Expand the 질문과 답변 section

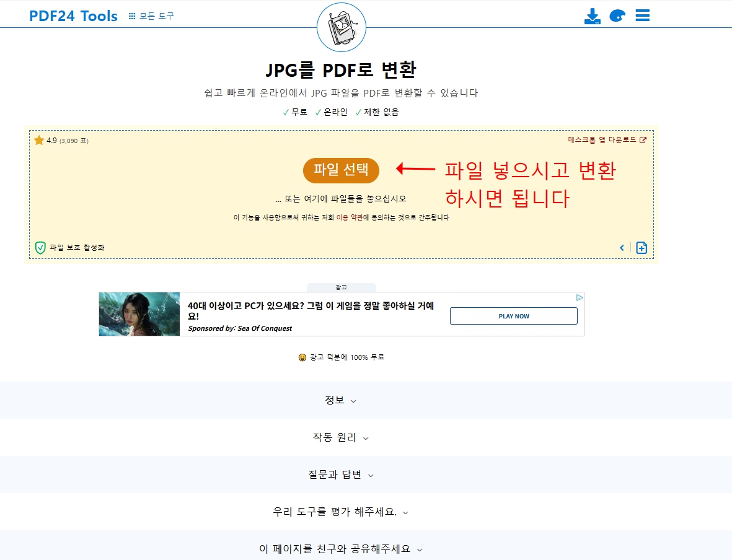click(x=341, y=475)
